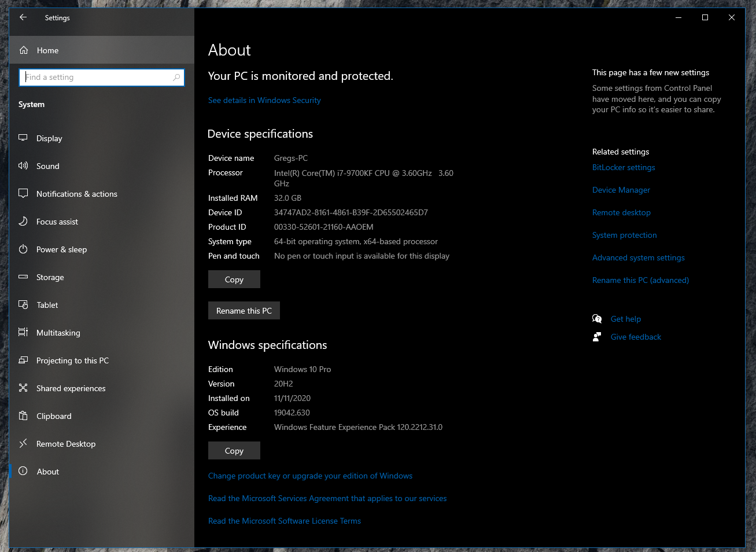This screenshot has height=552, width=756.
Task: Select Multitasking in the sidebar
Action: tap(102, 333)
